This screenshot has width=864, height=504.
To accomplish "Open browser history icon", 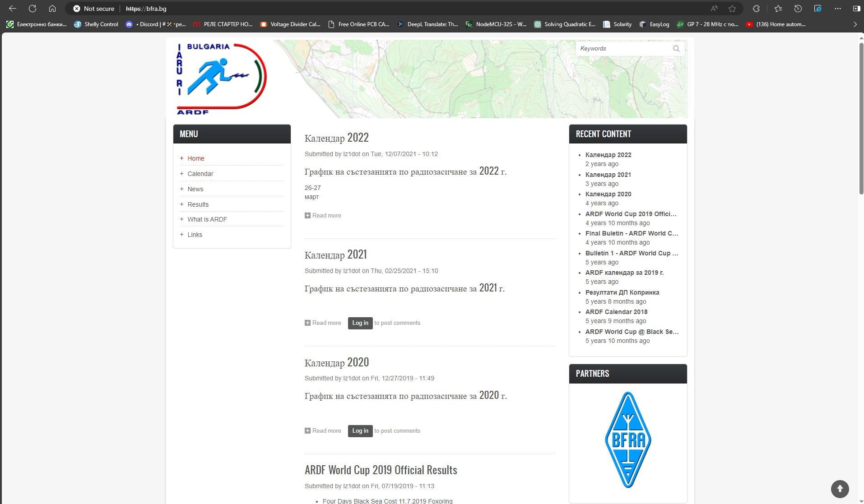I will 798,9.
